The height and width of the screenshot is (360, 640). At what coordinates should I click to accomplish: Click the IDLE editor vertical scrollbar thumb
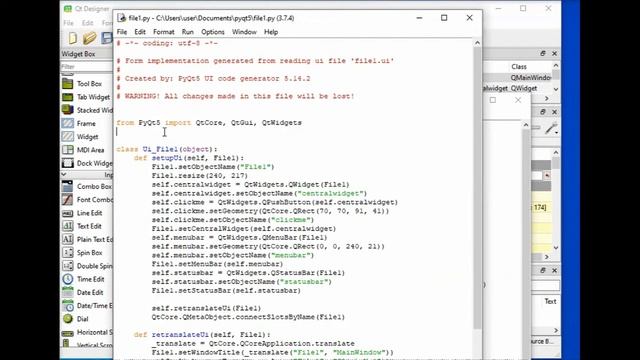[477, 188]
